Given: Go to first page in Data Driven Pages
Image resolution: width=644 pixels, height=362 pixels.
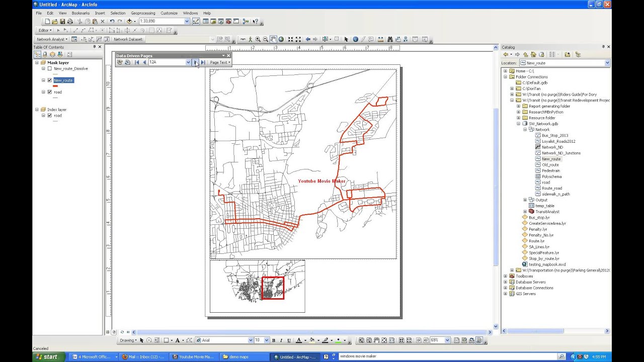Looking at the screenshot, I should click(x=137, y=62).
